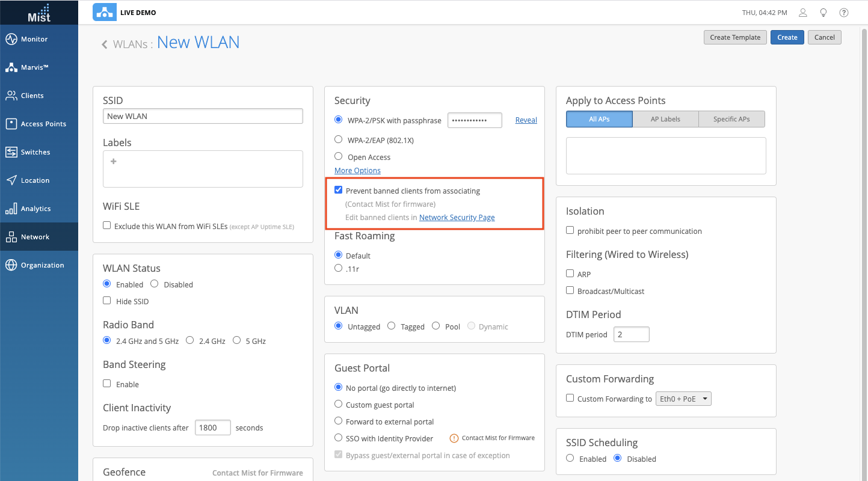Viewport: 868px width, 481px height.
Task: Click the SSID name input field
Action: (203, 116)
